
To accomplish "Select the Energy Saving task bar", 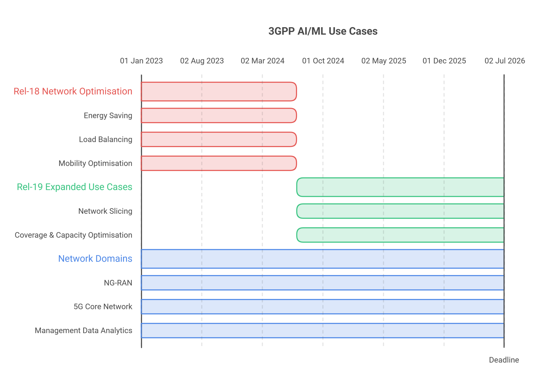I will (x=219, y=115).
